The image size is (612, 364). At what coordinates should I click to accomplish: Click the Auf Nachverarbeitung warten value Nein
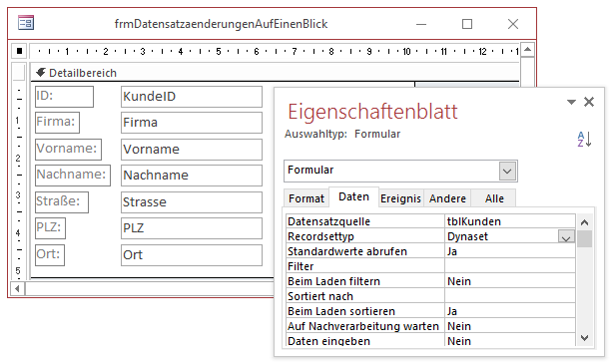pos(510,326)
